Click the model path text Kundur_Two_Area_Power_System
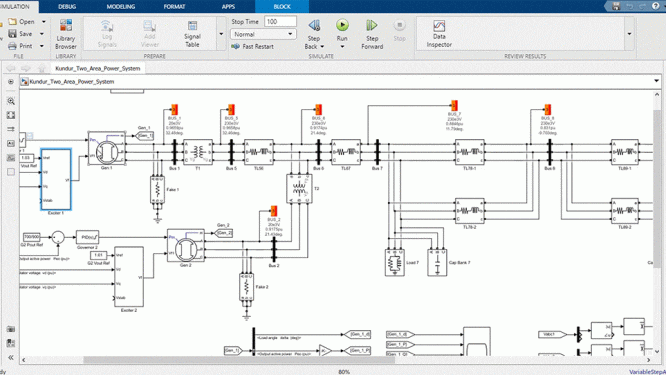Viewport: 666px width, 375px height. (71, 82)
